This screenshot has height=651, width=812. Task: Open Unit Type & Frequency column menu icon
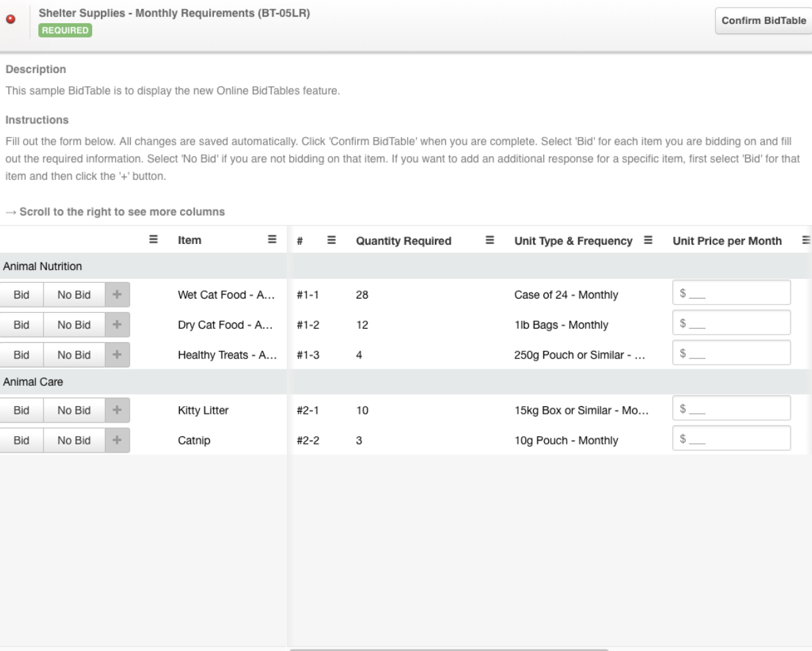click(648, 240)
